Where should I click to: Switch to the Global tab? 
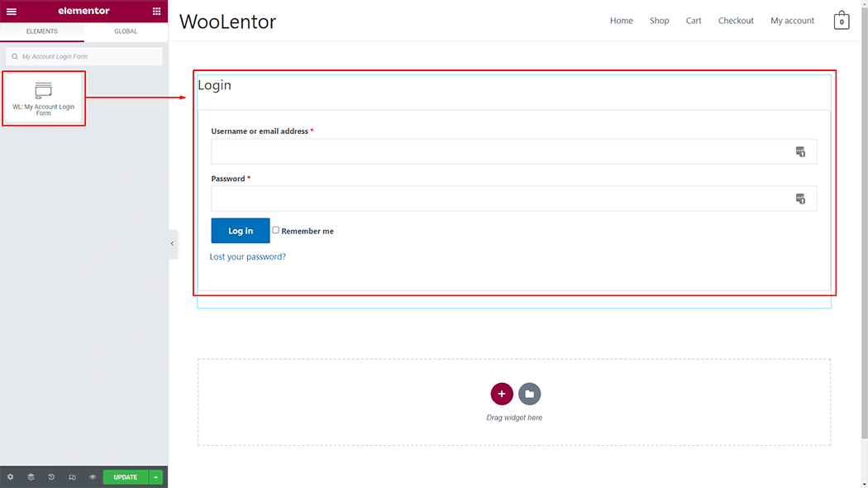pos(126,31)
